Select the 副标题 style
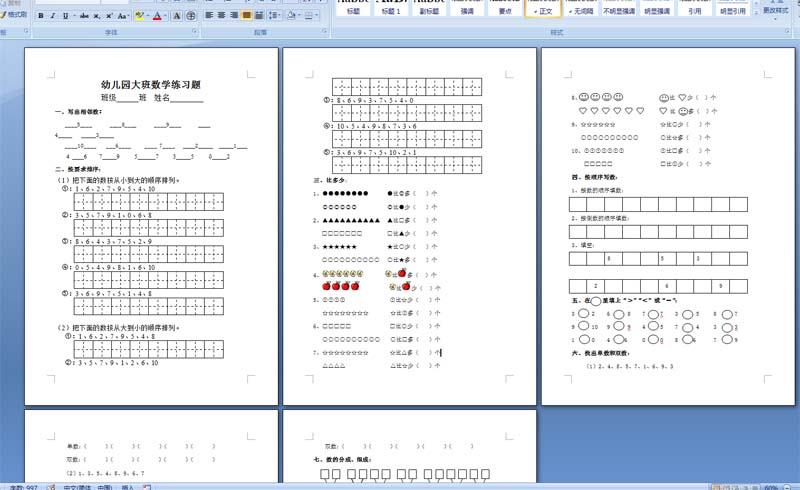This screenshot has height=490, width=800. [x=429, y=8]
